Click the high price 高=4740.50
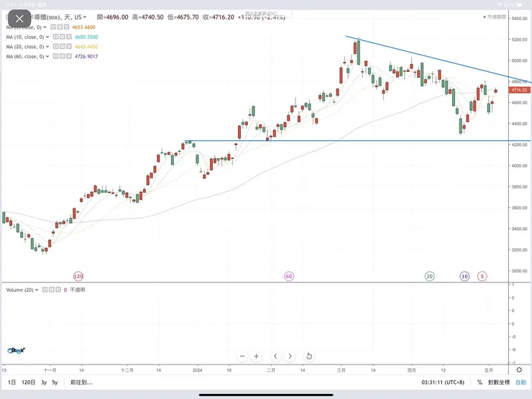 147,17
